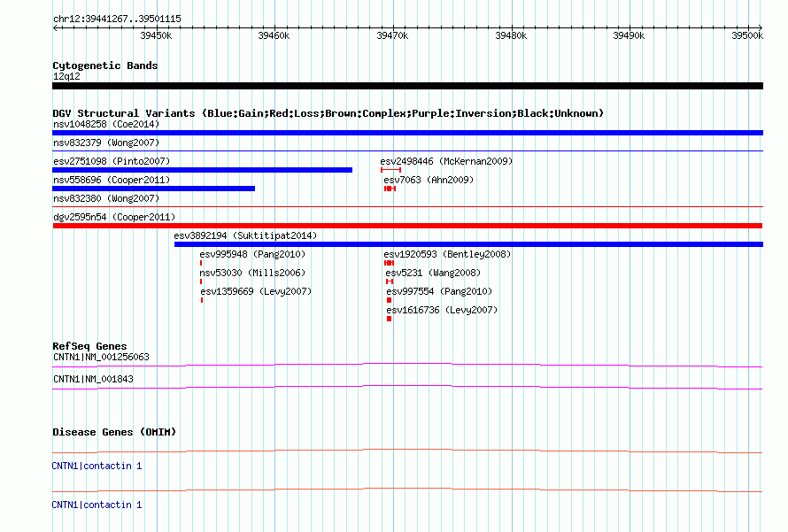Click the 39480k ruler tick label
The width and height of the screenshot is (788, 532).
[511, 35]
